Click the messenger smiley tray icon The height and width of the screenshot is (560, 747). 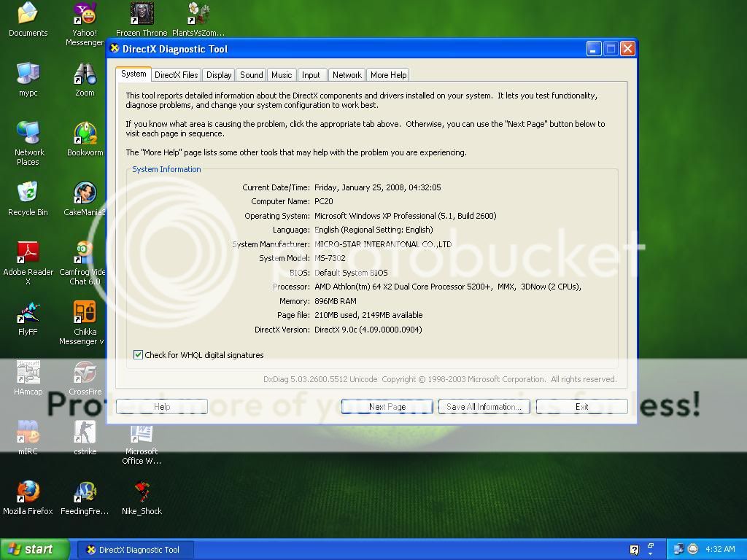[x=693, y=549]
